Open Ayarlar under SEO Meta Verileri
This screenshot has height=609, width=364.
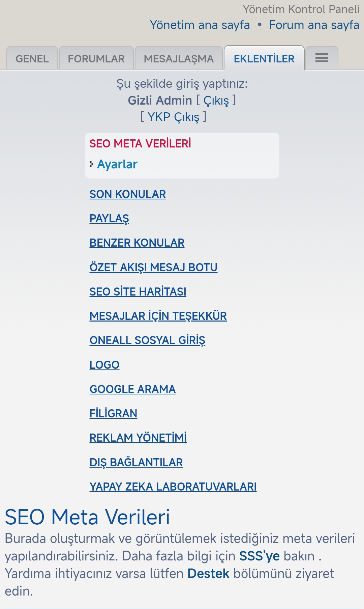(x=117, y=164)
